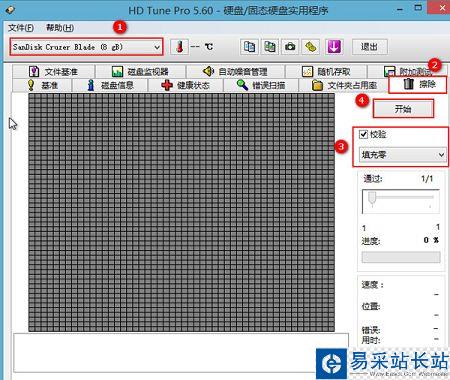Click the thermometer temperature icon
This screenshot has height=380, width=450.
pyautogui.click(x=179, y=47)
